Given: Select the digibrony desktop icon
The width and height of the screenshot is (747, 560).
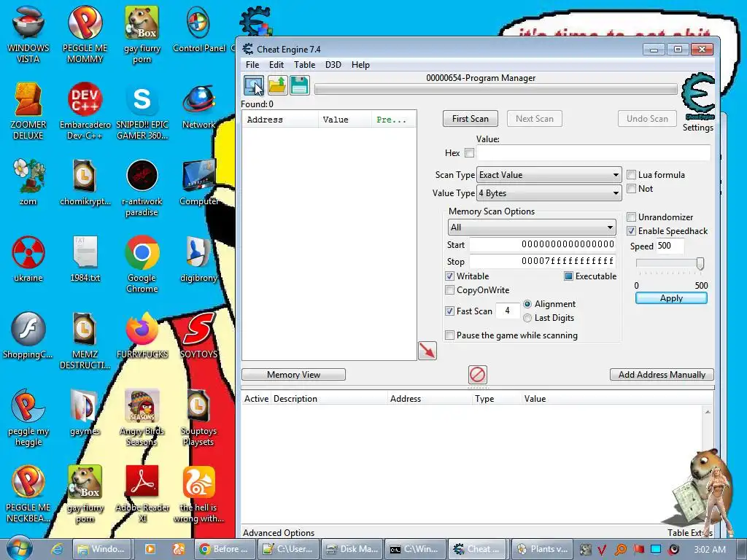Looking at the screenshot, I should pyautogui.click(x=199, y=260).
